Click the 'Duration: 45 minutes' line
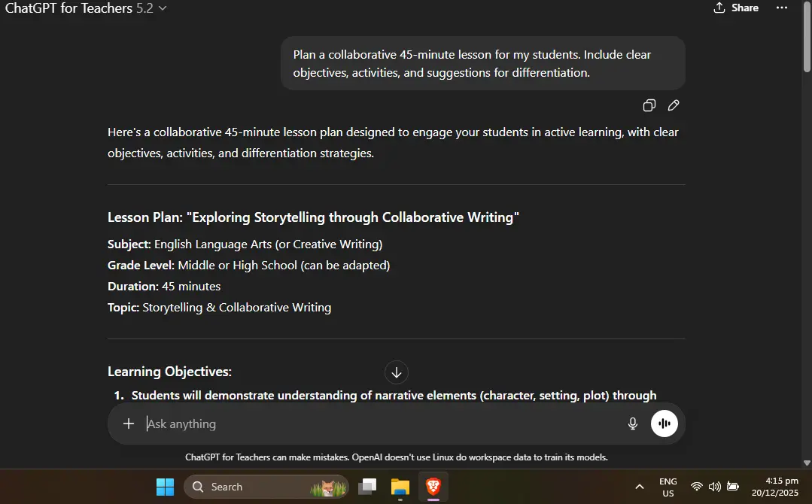Viewport: 812px width, 504px height. [164, 286]
